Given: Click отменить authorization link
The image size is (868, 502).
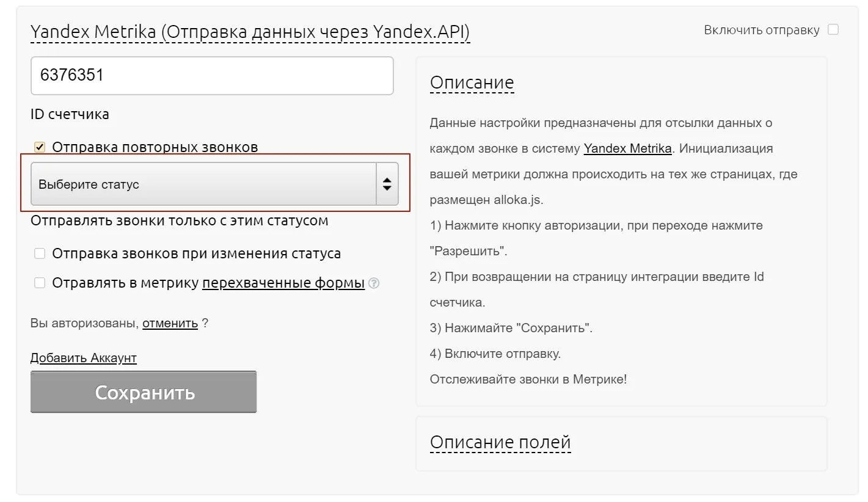Looking at the screenshot, I should click(x=170, y=323).
